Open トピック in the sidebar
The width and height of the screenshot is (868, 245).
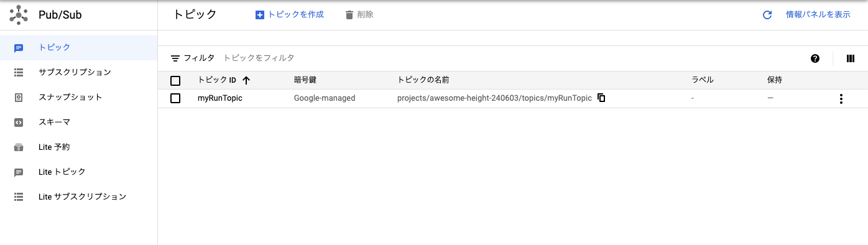point(78,47)
